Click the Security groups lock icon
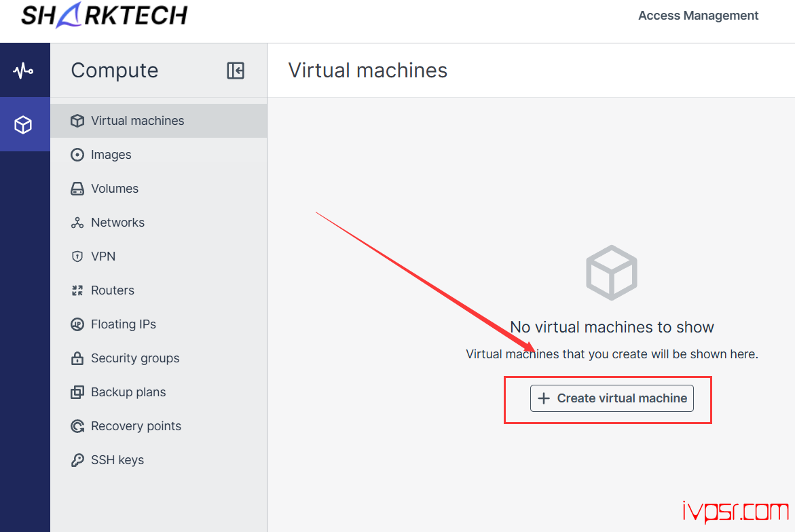The image size is (795, 532). point(77,358)
